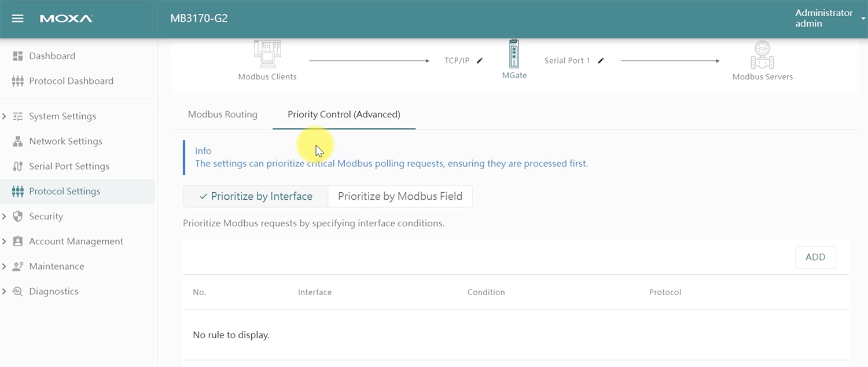This screenshot has width=868, height=367.
Task: Select Prioritize by Interface option
Action: point(255,196)
